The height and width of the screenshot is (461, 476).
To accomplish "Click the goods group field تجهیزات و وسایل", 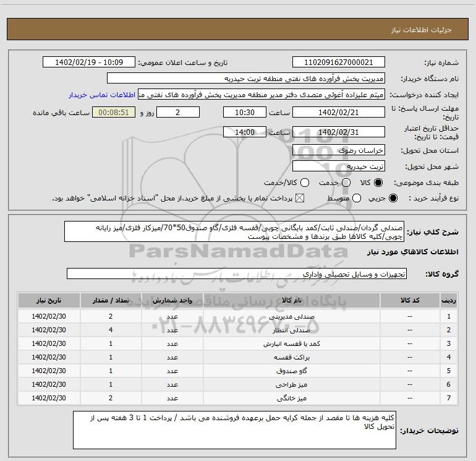I will pyautogui.click(x=237, y=274).
